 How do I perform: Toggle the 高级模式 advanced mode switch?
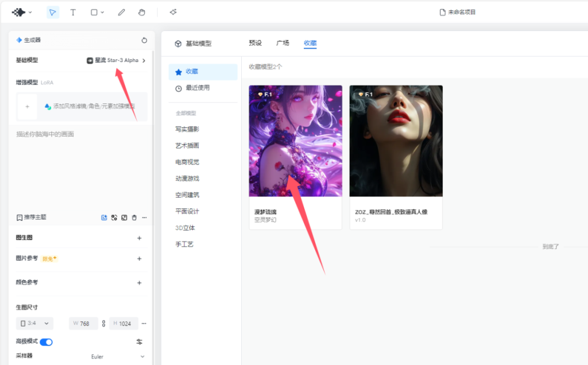46,342
